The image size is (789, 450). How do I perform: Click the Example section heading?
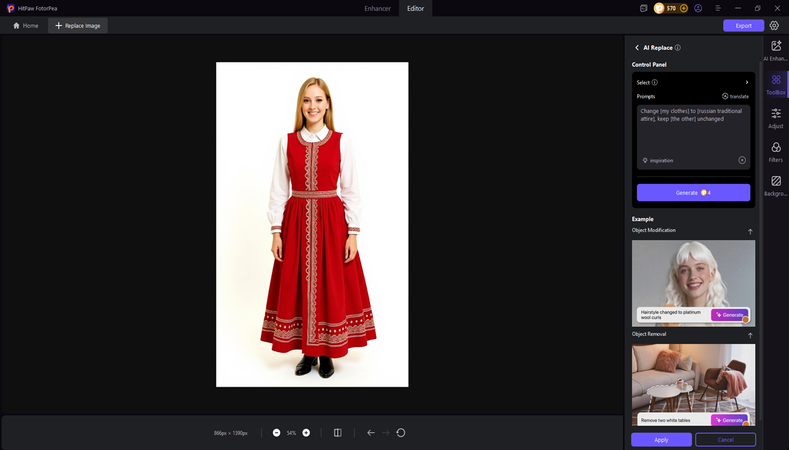[x=643, y=219]
